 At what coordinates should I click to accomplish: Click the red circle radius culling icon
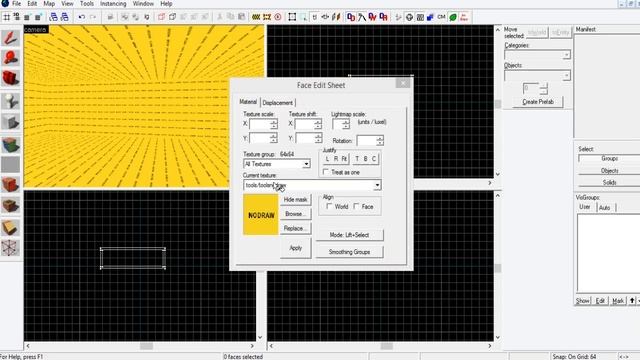[x=278, y=17]
